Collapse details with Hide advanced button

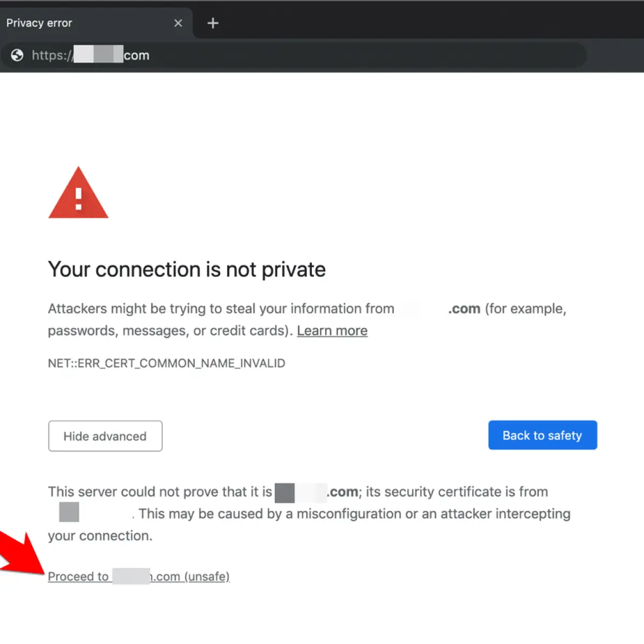click(105, 436)
